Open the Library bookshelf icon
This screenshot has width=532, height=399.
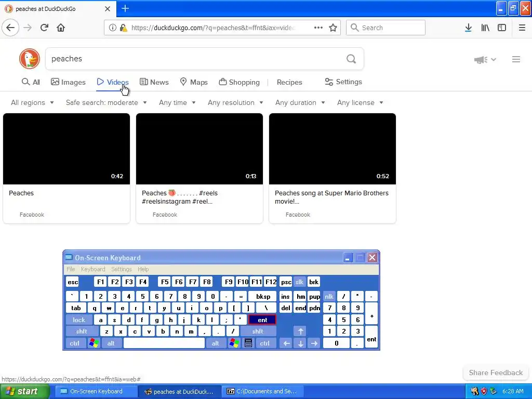point(485,28)
